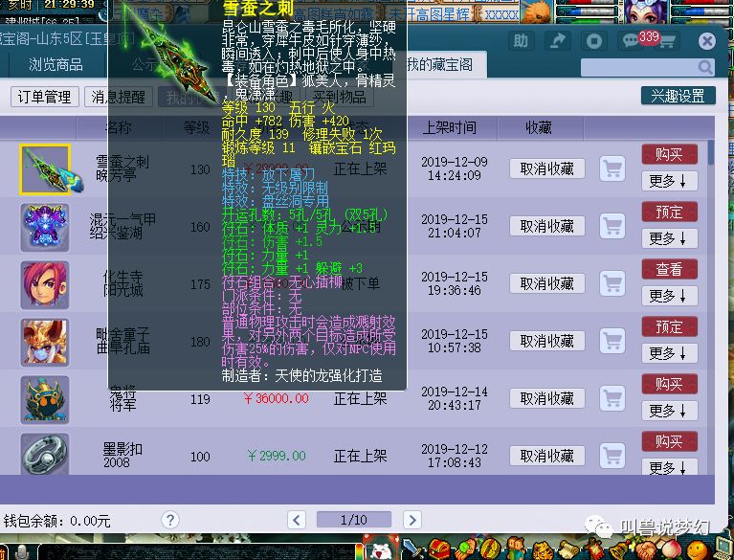
Task: Open the messages icon with 339 badge
Action: click(632, 41)
